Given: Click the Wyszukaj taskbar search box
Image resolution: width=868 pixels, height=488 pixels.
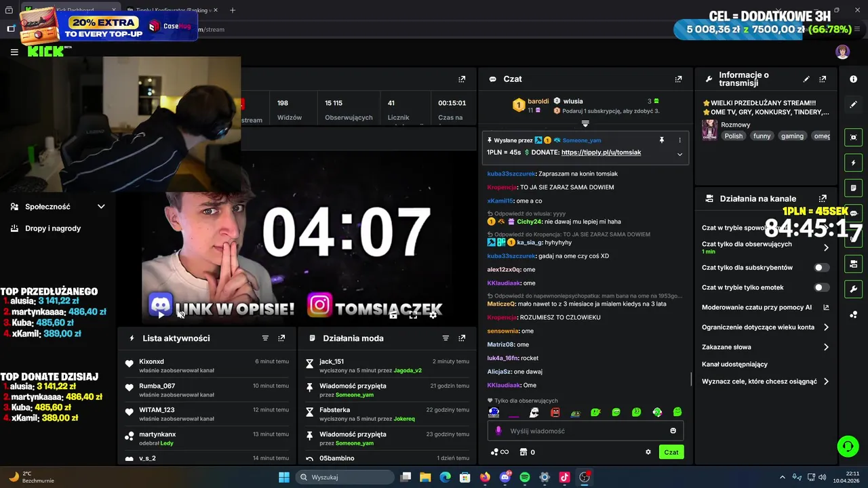Looking at the screenshot, I should coord(343,477).
